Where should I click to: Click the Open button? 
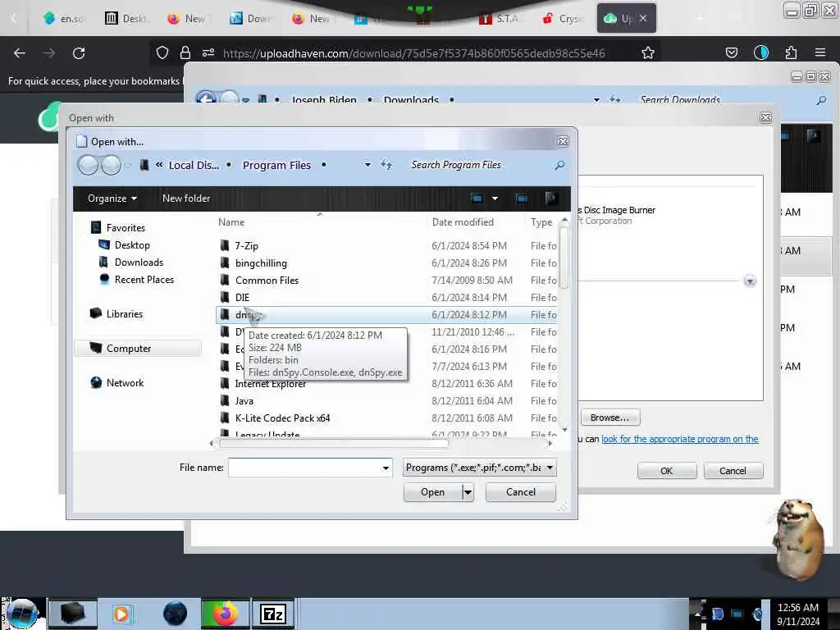[432, 492]
